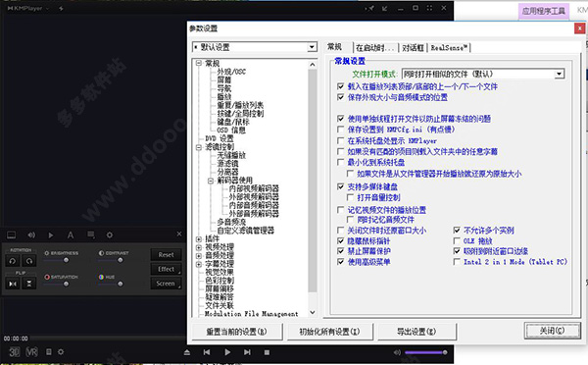
Task: Switch to the 在启动时... tab
Action: [375, 48]
